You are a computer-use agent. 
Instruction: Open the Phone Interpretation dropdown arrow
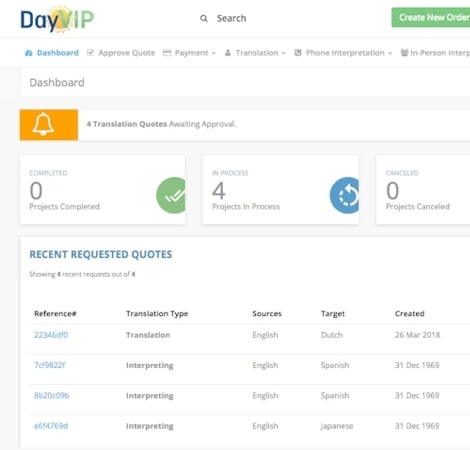[x=390, y=53]
